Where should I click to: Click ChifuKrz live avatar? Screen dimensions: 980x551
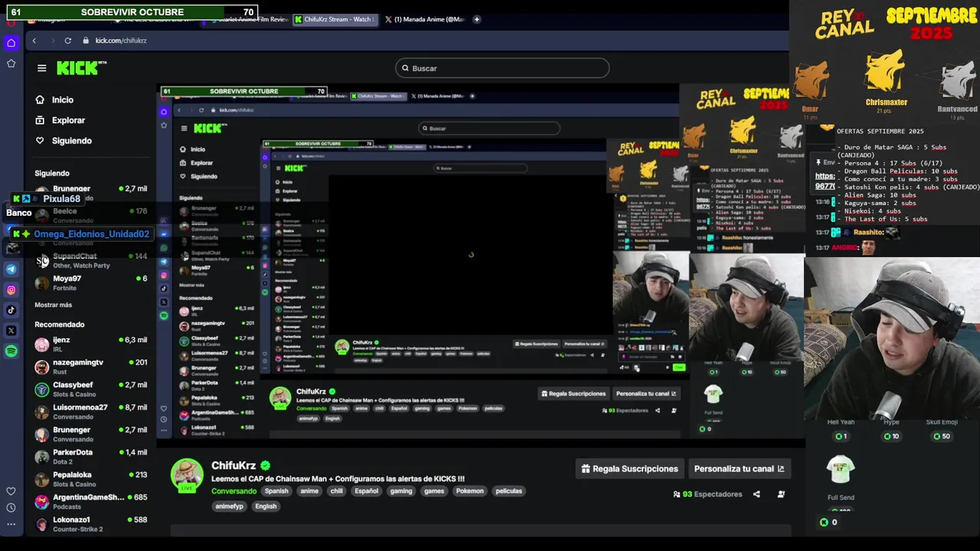[x=186, y=475]
